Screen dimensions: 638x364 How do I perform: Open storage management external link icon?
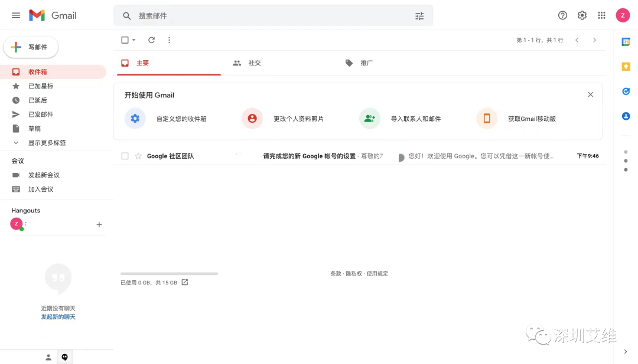click(x=185, y=282)
